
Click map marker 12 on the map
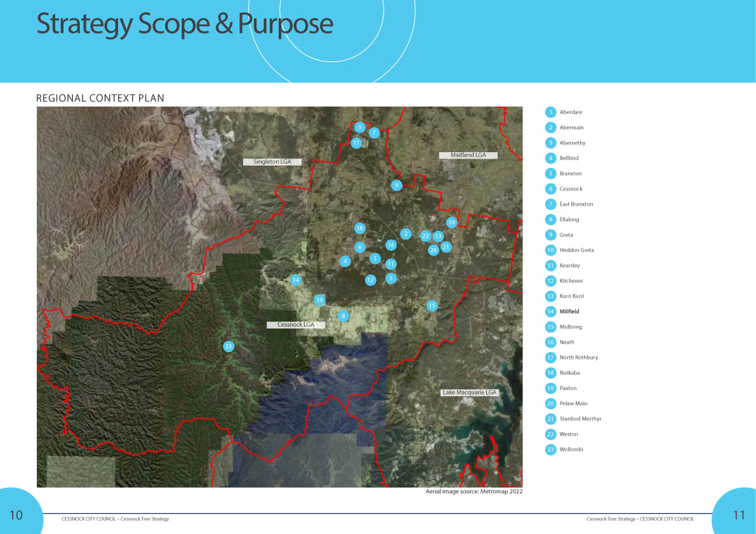pos(370,280)
